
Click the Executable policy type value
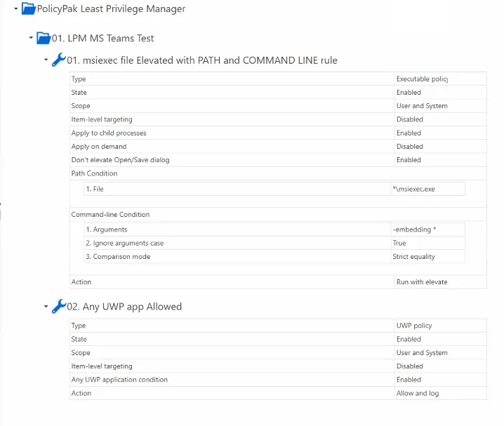click(x=421, y=79)
